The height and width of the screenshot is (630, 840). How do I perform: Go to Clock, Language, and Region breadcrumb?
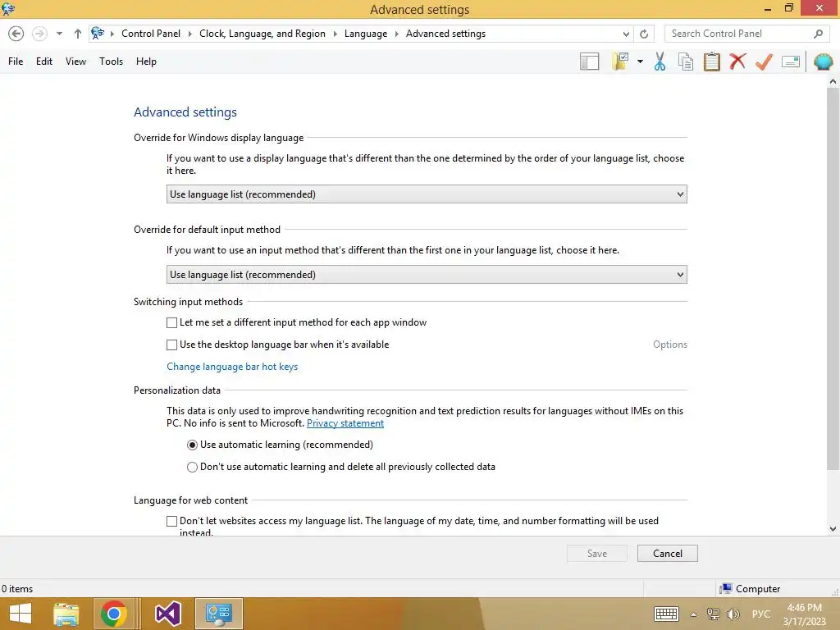click(x=262, y=34)
